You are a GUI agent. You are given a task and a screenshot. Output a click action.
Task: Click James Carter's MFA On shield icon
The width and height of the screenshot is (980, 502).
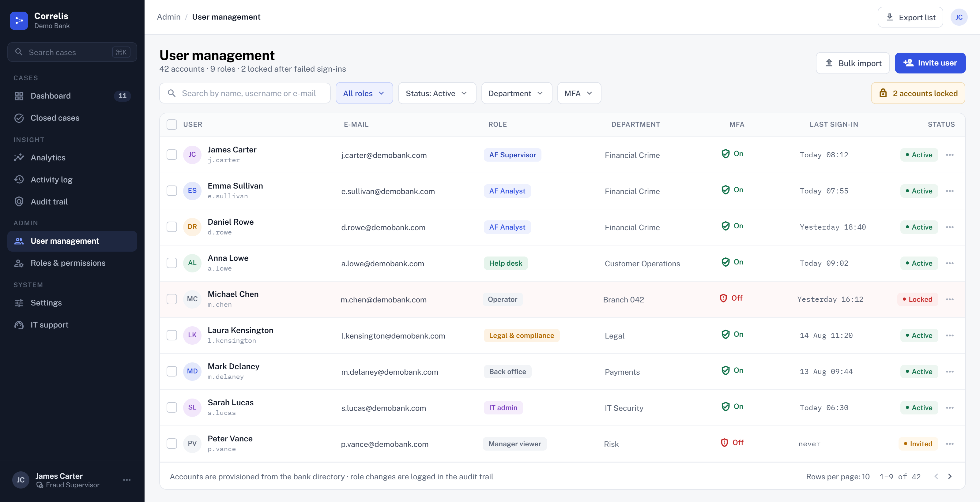[726, 154]
